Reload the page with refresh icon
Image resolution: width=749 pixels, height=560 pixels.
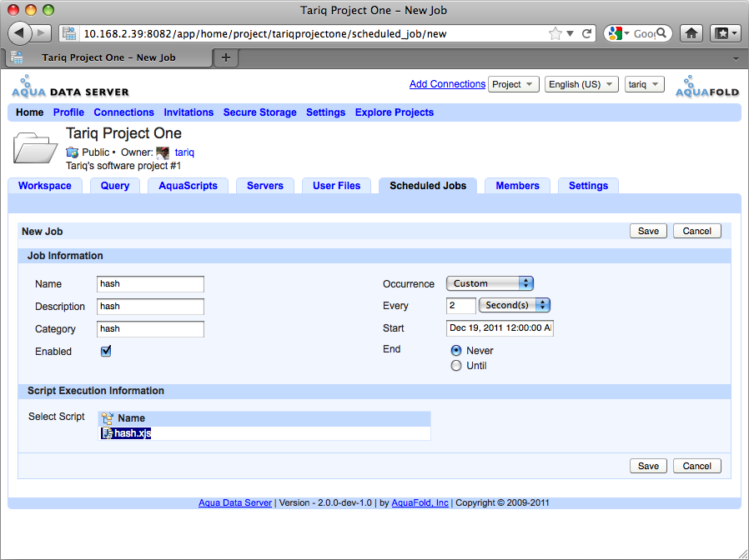pyautogui.click(x=586, y=33)
